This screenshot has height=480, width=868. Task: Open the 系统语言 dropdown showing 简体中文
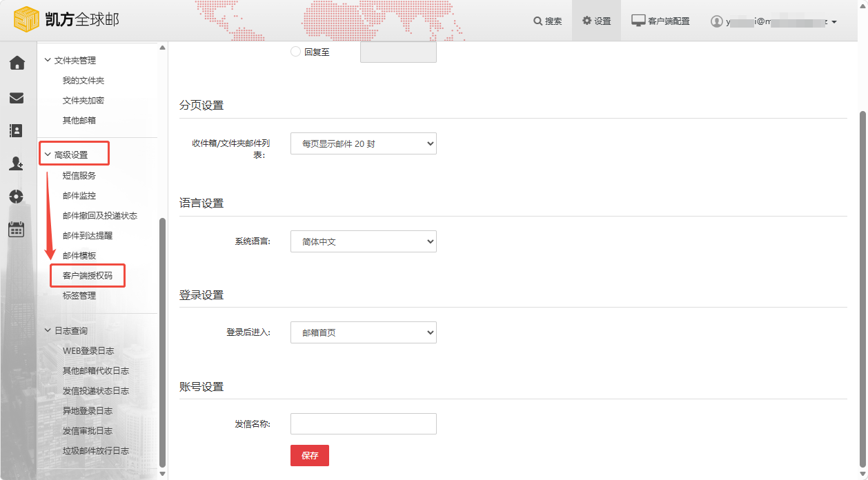[x=364, y=241]
